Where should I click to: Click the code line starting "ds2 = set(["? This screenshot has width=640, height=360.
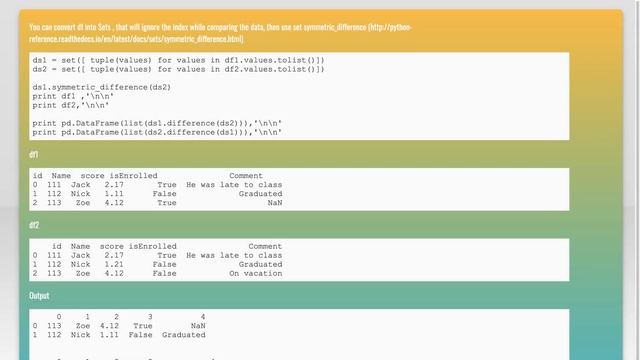click(178, 69)
